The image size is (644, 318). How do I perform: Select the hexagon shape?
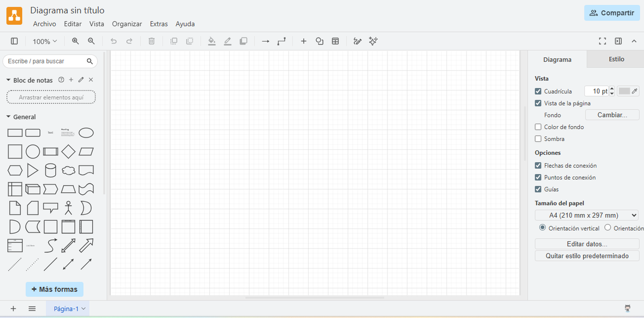(x=15, y=171)
